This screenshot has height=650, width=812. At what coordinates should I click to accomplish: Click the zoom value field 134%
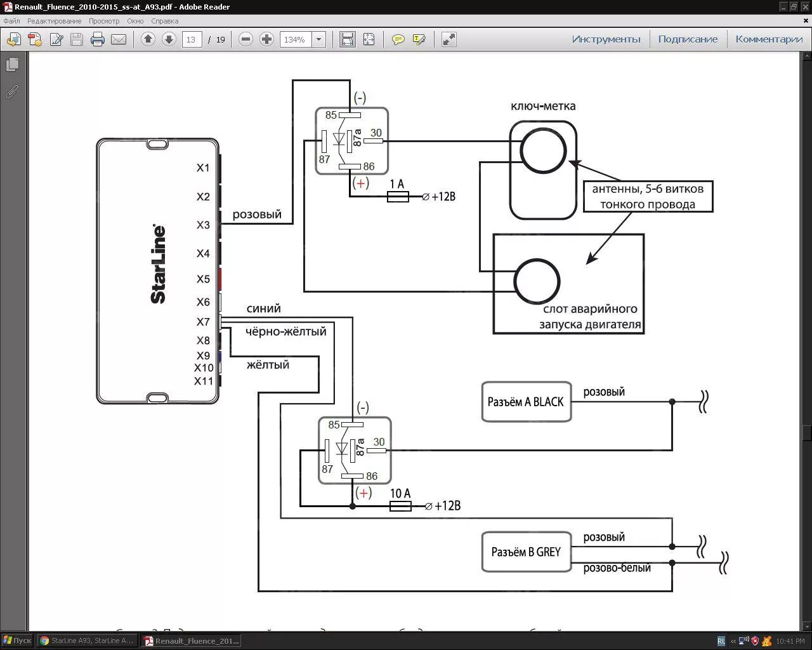(x=295, y=39)
